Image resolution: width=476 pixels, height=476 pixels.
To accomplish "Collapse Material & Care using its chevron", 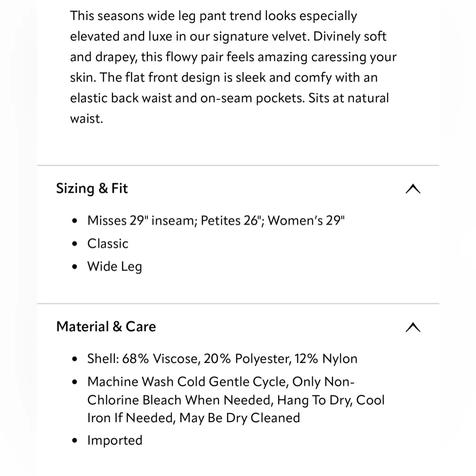I will click(413, 327).
